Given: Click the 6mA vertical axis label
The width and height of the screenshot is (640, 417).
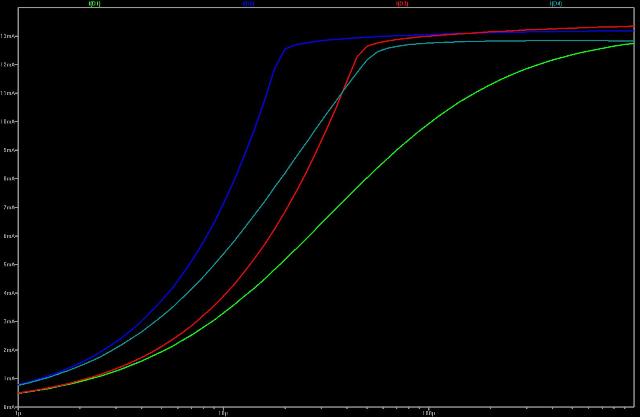Looking at the screenshot, I should [x=9, y=236].
